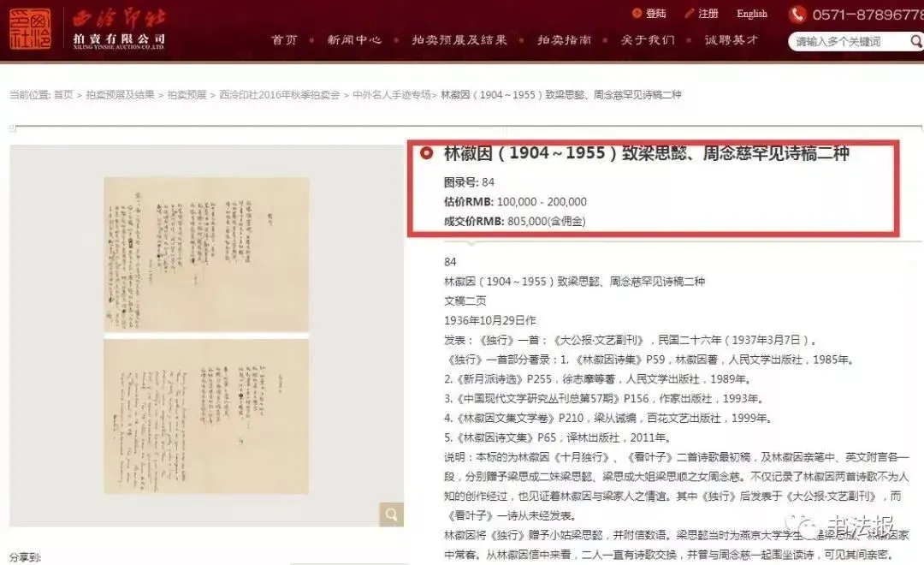Open the upper manuscript page image
This screenshot has width=924, height=565.
click(x=206, y=254)
